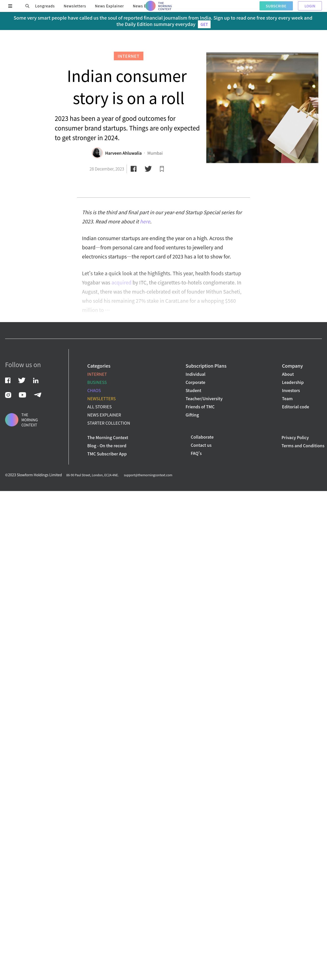Open INTERNET category in footer
This screenshot has width=327, height=980.
click(x=97, y=374)
